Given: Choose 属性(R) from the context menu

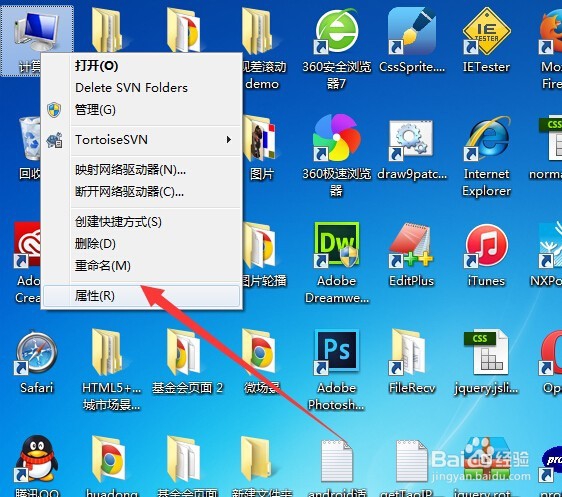Looking at the screenshot, I should click(x=141, y=296).
